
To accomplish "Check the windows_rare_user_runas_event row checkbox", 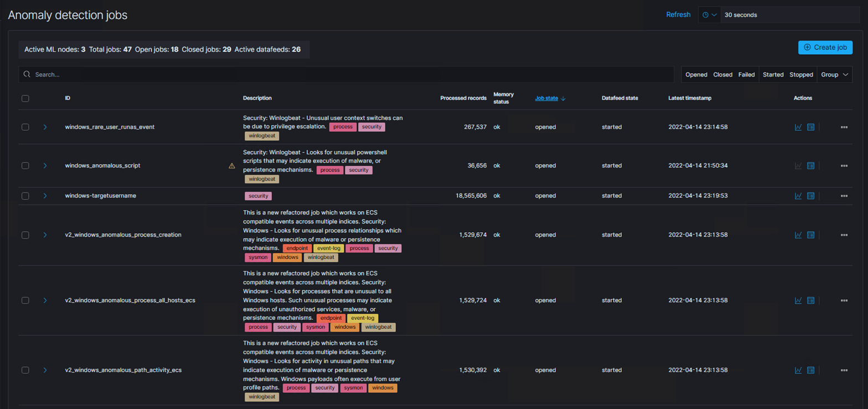I will tap(25, 127).
